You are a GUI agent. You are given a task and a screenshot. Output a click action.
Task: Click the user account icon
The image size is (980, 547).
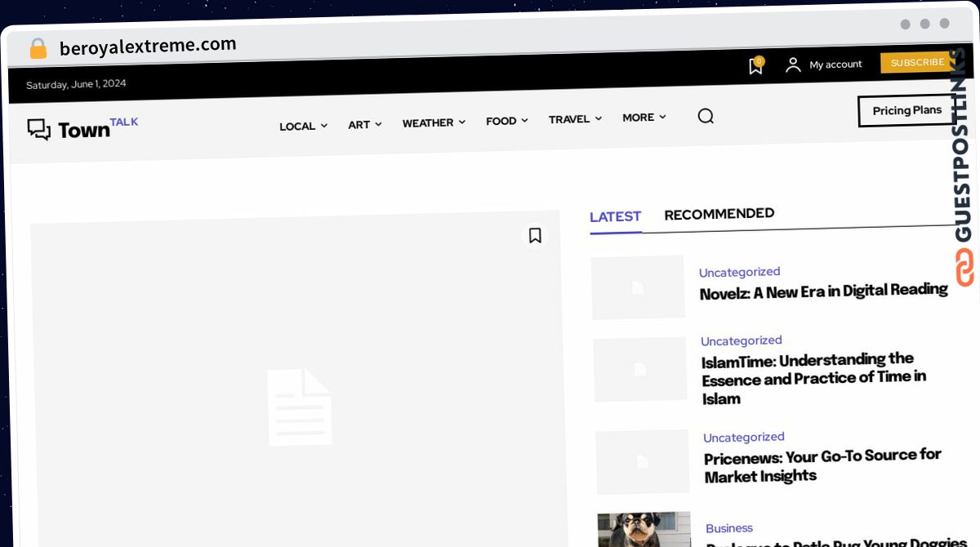[792, 65]
